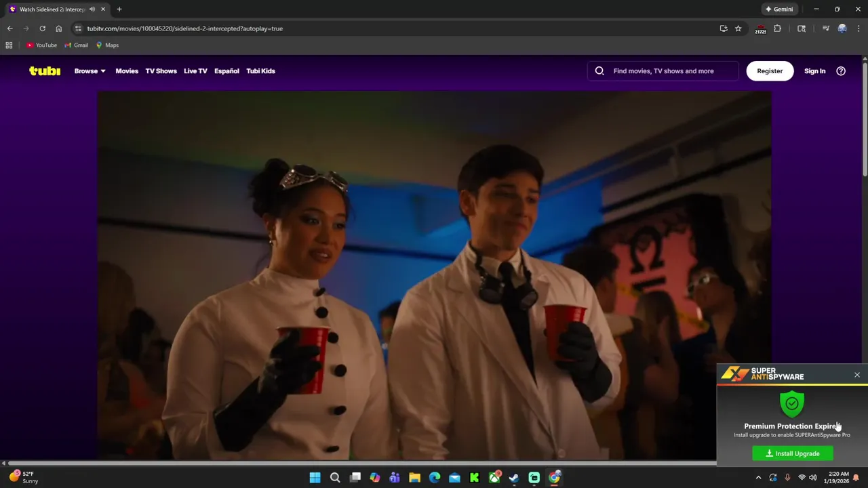
Task: Open the Chrome profile avatar
Action: 842,28
